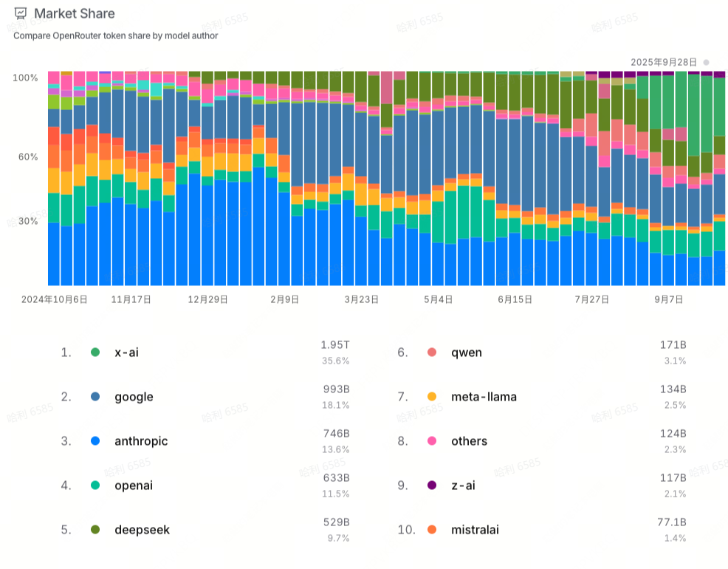Select the others entry in legend

click(x=469, y=441)
